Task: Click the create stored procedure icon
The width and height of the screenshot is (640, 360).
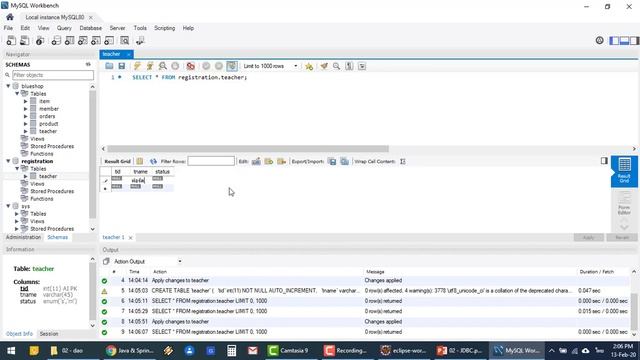Action: [x=96, y=40]
